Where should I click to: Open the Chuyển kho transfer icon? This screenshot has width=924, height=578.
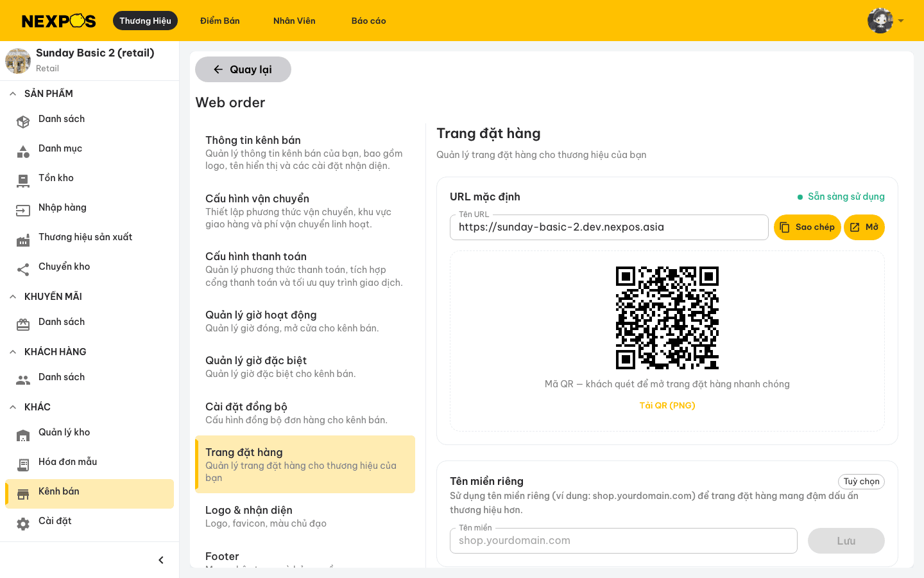pos(23,270)
